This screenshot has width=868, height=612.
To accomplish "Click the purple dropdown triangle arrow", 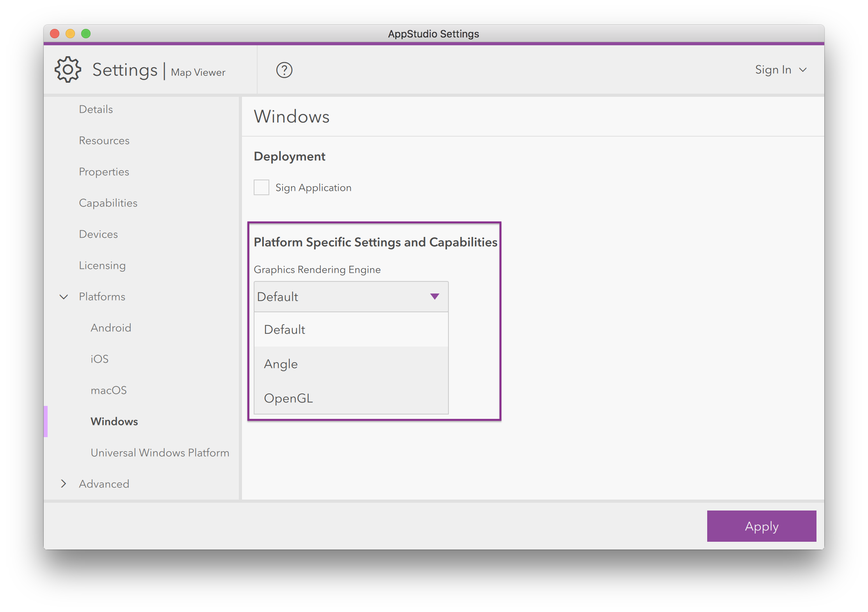I will (x=434, y=297).
